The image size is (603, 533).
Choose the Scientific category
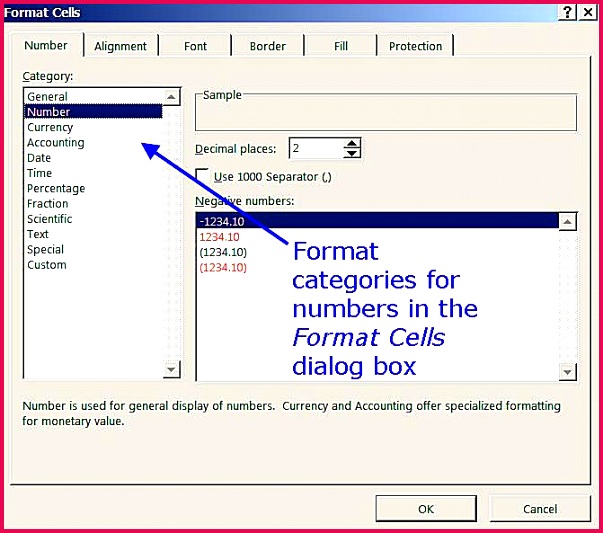(93, 219)
